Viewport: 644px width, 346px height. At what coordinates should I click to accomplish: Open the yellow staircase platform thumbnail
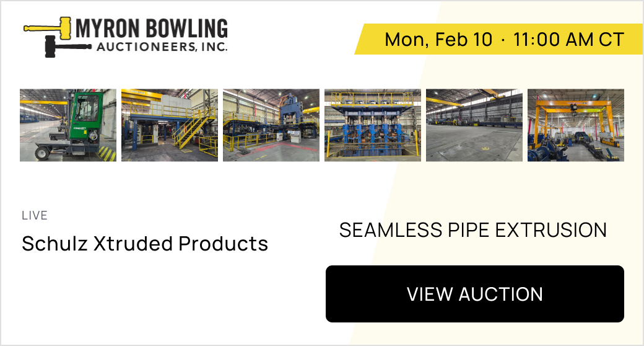(170, 125)
